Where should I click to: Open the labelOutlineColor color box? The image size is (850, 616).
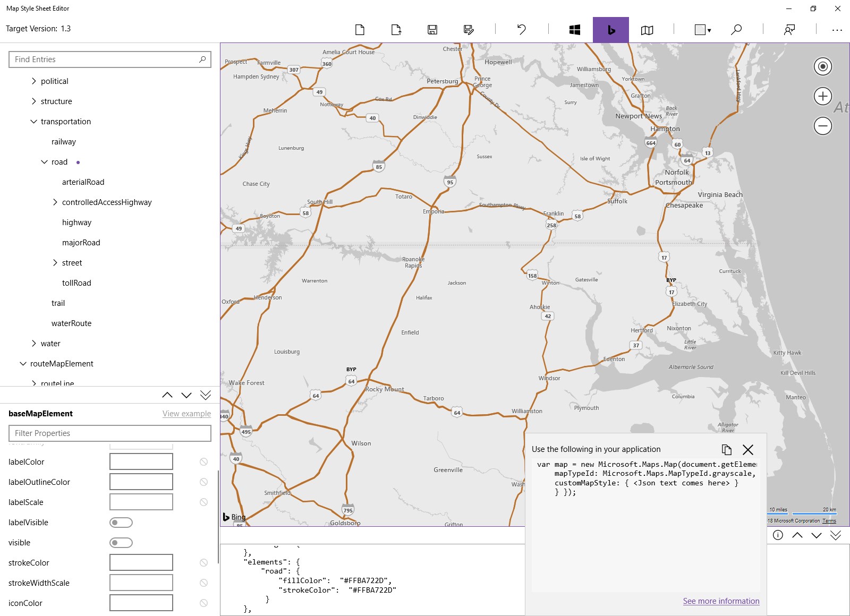click(x=141, y=482)
